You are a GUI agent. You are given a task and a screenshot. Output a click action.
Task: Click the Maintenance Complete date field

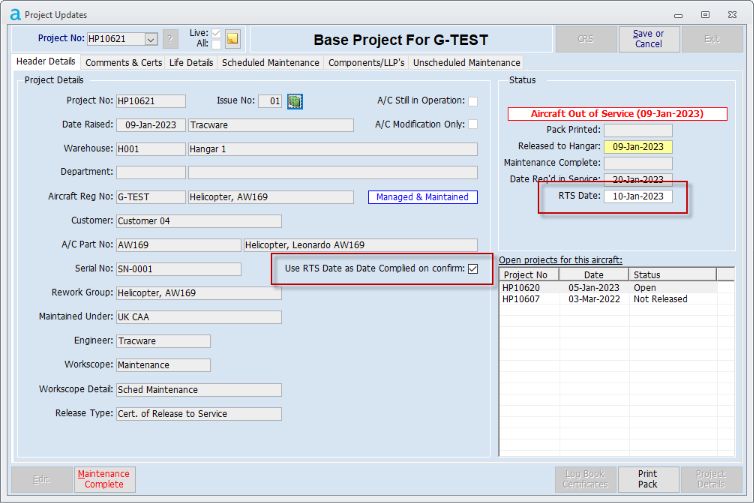[638, 163]
